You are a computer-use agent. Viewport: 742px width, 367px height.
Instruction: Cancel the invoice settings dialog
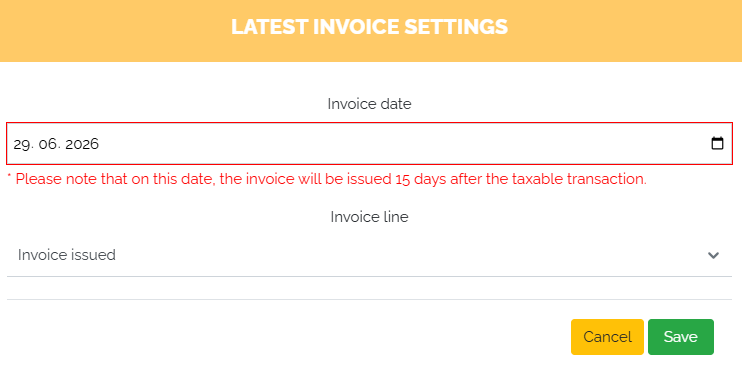(x=607, y=337)
